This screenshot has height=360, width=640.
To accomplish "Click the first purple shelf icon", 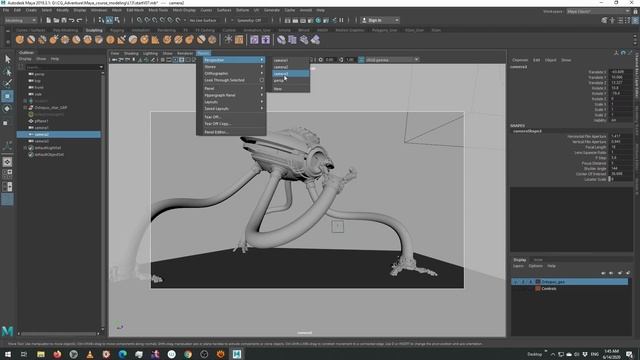I will coord(254,40).
